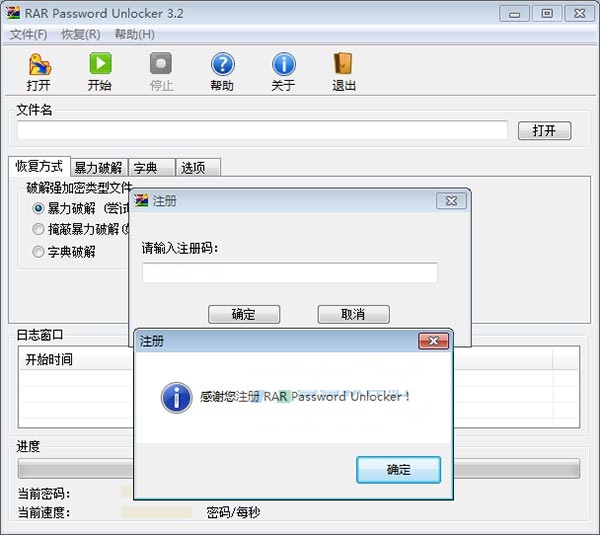This screenshot has width=600, height=535.
Task: Show the 关于 info icon dialog
Action: [x=284, y=64]
